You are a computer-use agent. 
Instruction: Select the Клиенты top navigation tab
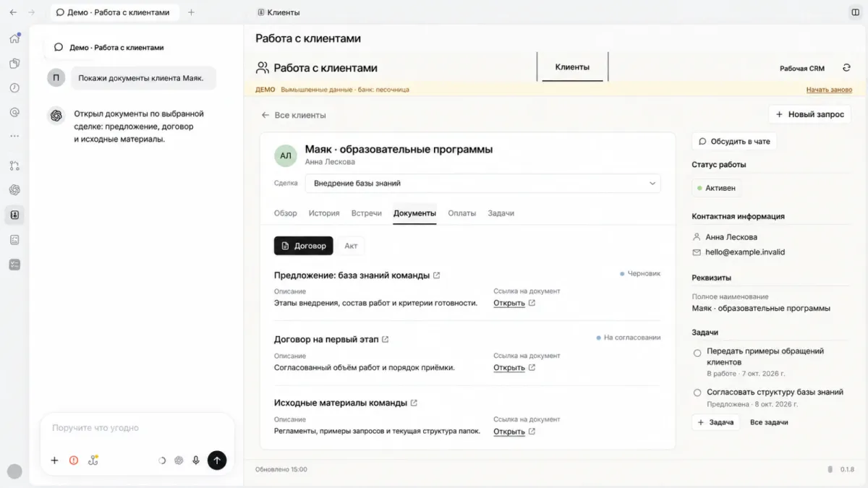pos(572,67)
